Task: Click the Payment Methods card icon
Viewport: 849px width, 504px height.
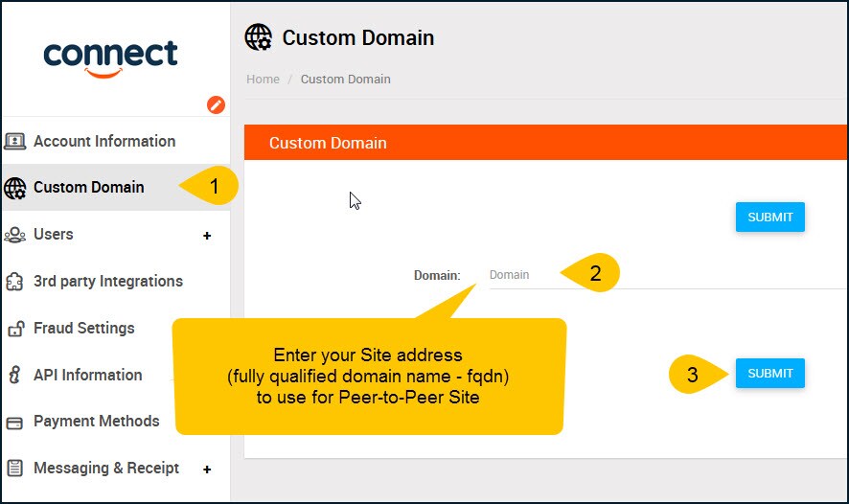Action: pos(14,423)
